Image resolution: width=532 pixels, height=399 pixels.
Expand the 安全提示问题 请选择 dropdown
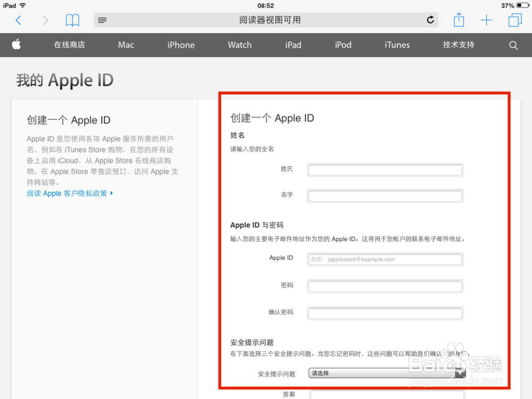[x=387, y=373]
